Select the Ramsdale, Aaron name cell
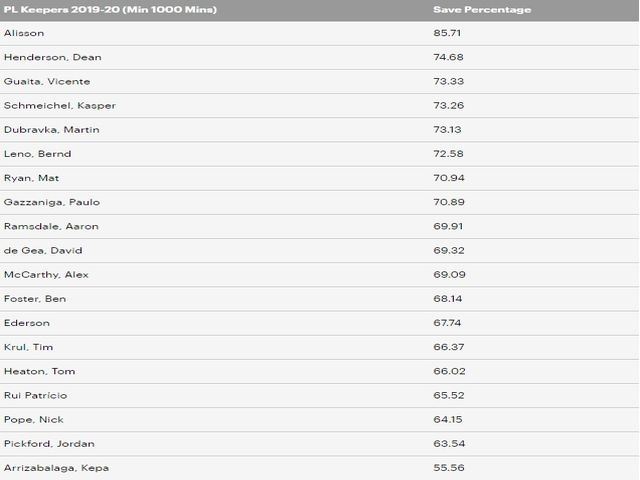 [x=51, y=226]
